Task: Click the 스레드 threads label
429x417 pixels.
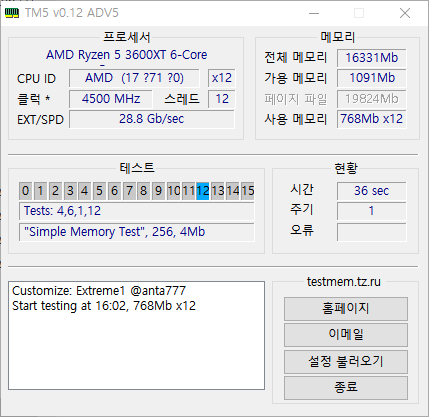Action: point(182,99)
